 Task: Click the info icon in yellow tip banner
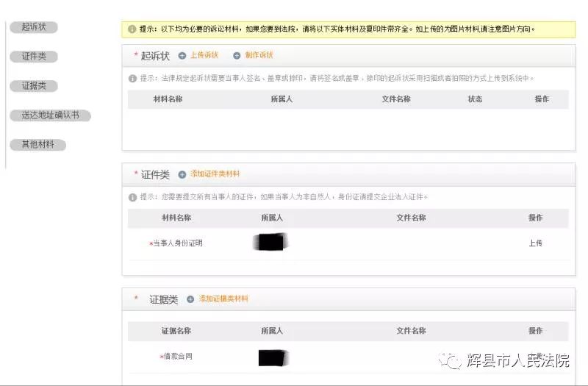click(132, 29)
